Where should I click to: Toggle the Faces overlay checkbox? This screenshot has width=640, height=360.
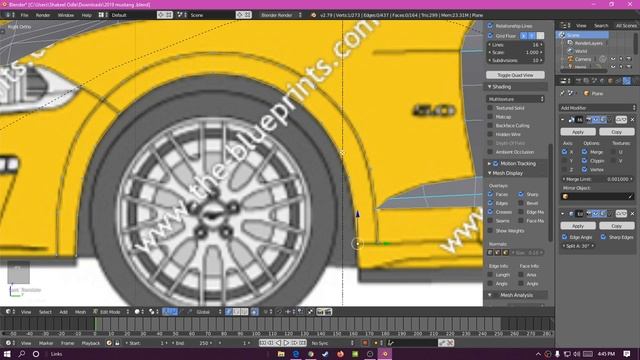(490, 194)
